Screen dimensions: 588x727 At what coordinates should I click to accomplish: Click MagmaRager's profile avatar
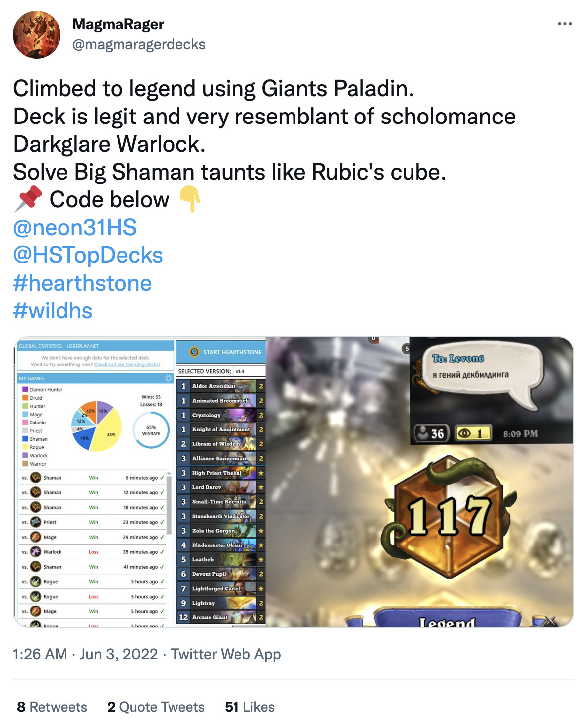tap(37, 35)
